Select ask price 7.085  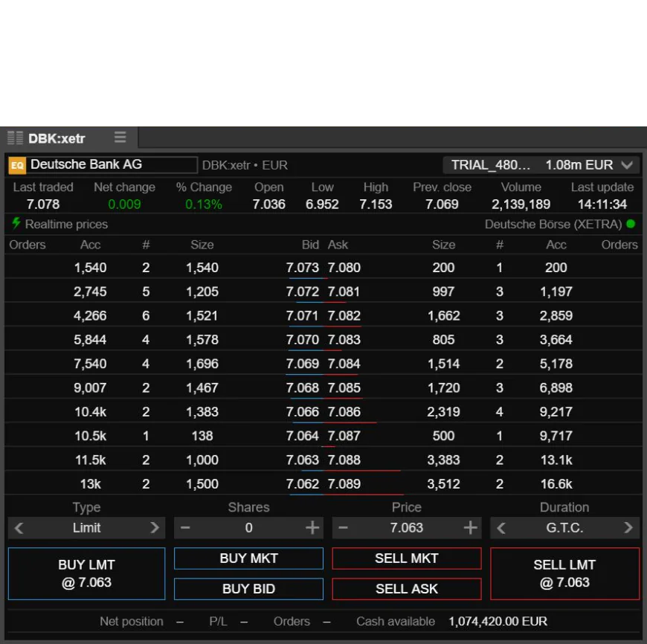(x=344, y=387)
